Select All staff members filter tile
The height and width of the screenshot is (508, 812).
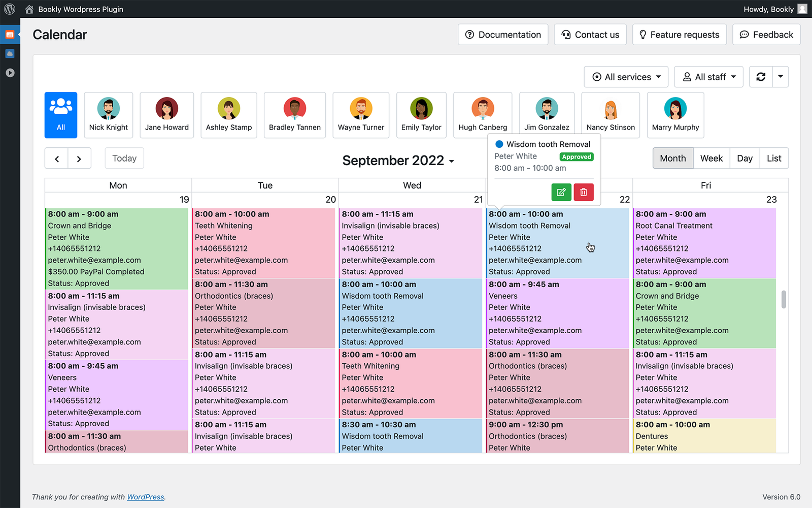(x=61, y=115)
